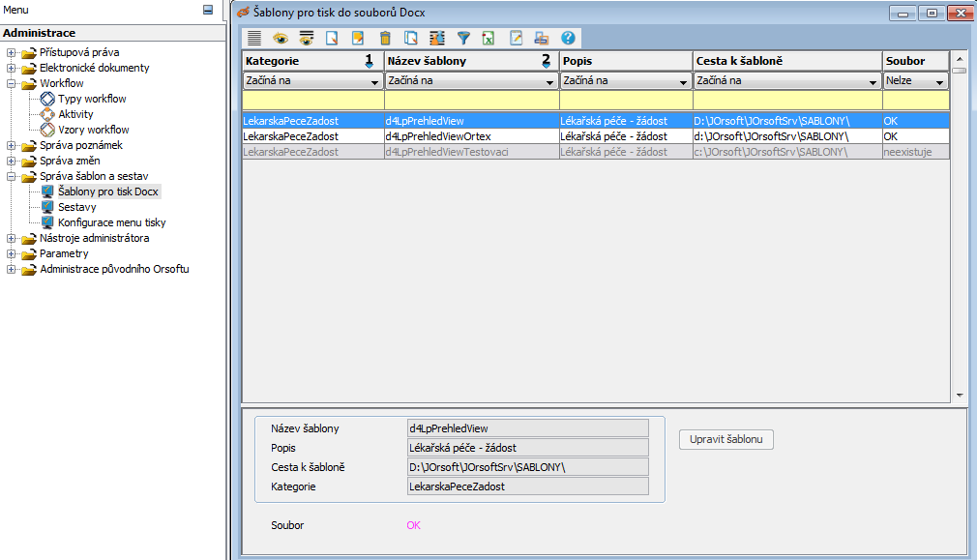Click the table's vertical scrollbar down arrow
Image resolution: width=977 pixels, height=560 pixels.
pyautogui.click(x=959, y=396)
